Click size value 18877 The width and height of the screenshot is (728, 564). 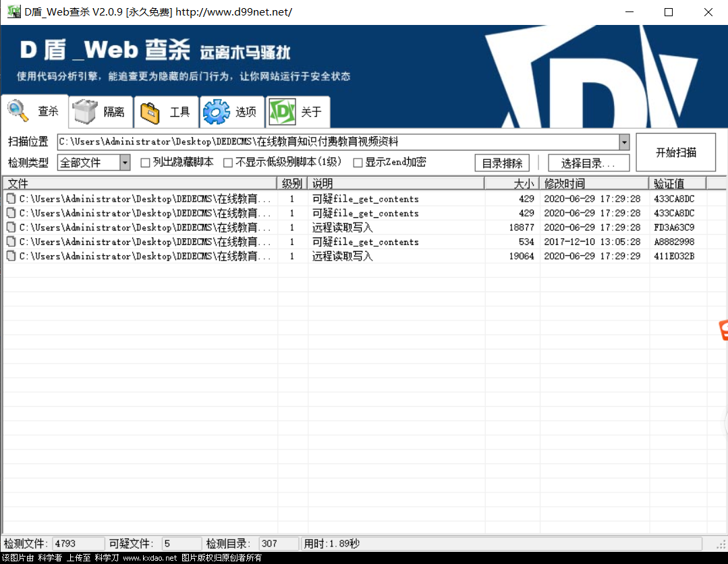click(522, 227)
